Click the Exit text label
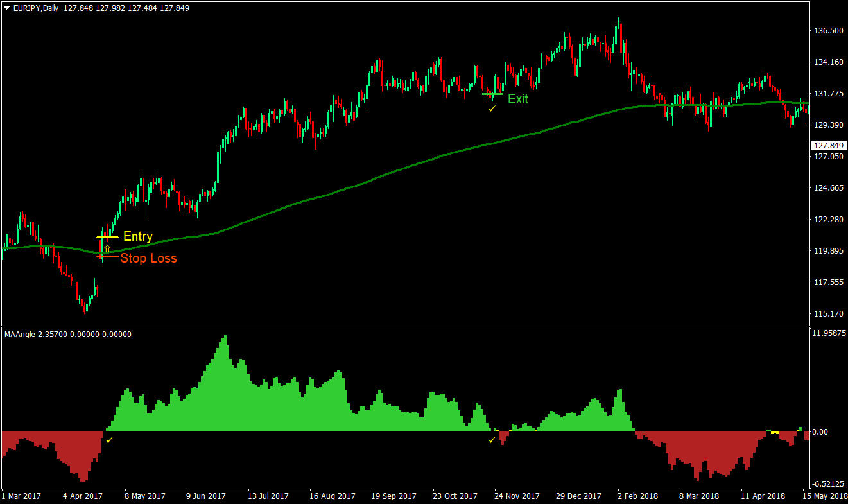 pos(517,100)
